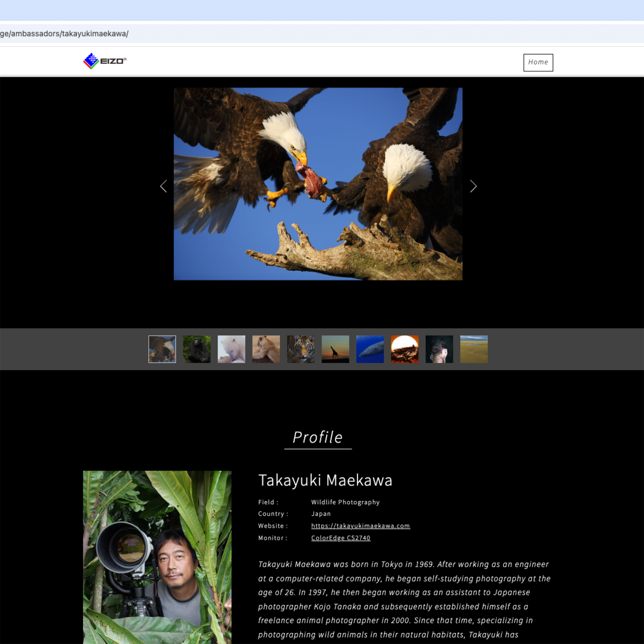
Task: Select the dark animal portrait thumbnail
Action: coord(439,349)
